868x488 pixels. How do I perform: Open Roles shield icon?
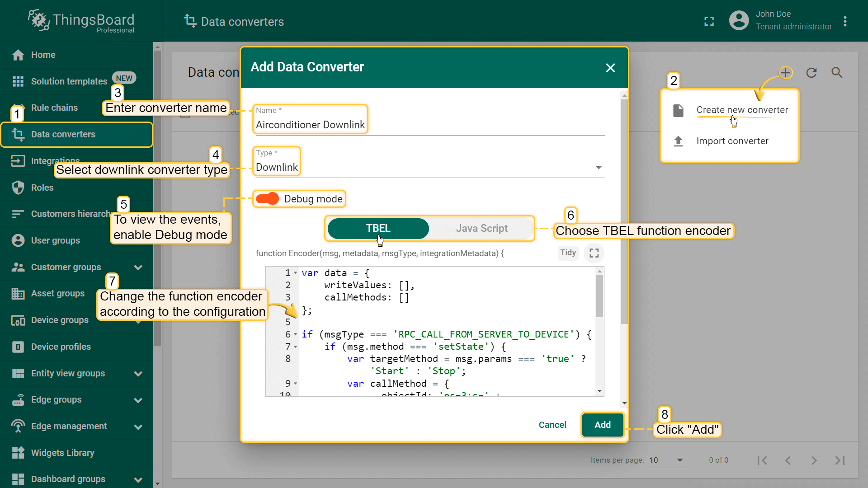(x=18, y=188)
